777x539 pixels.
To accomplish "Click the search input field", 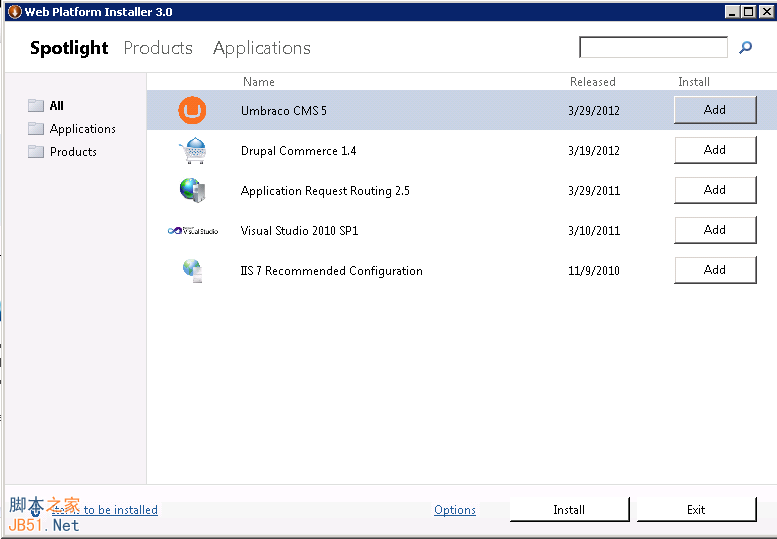I will pyautogui.click(x=653, y=47).
